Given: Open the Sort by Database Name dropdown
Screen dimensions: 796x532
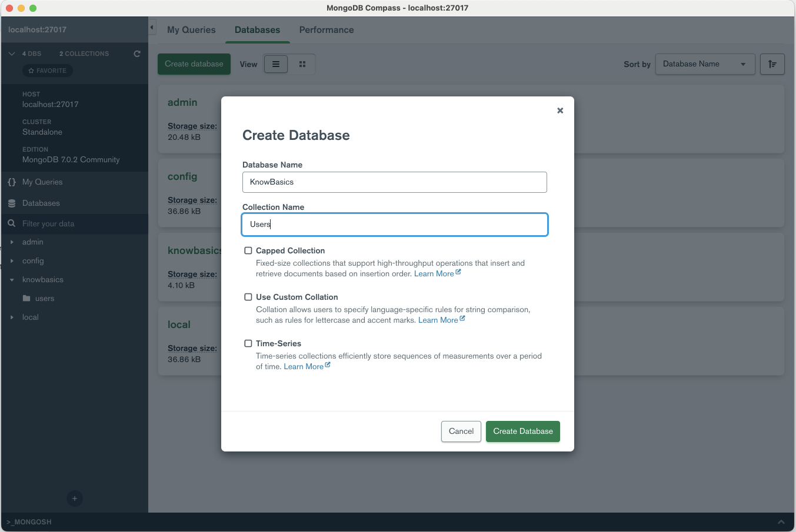Looking at the screenshot, I should (x=705, y=64).
